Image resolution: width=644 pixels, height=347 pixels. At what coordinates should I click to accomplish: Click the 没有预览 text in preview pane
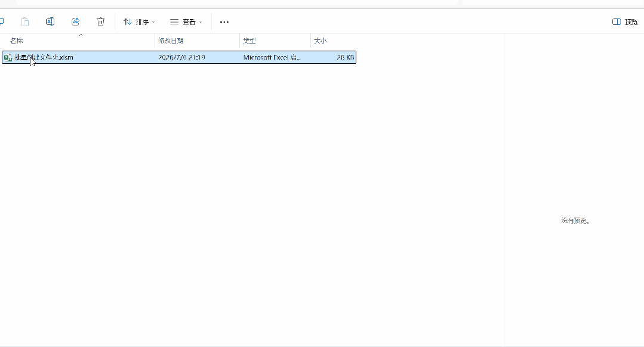point(575,221)
